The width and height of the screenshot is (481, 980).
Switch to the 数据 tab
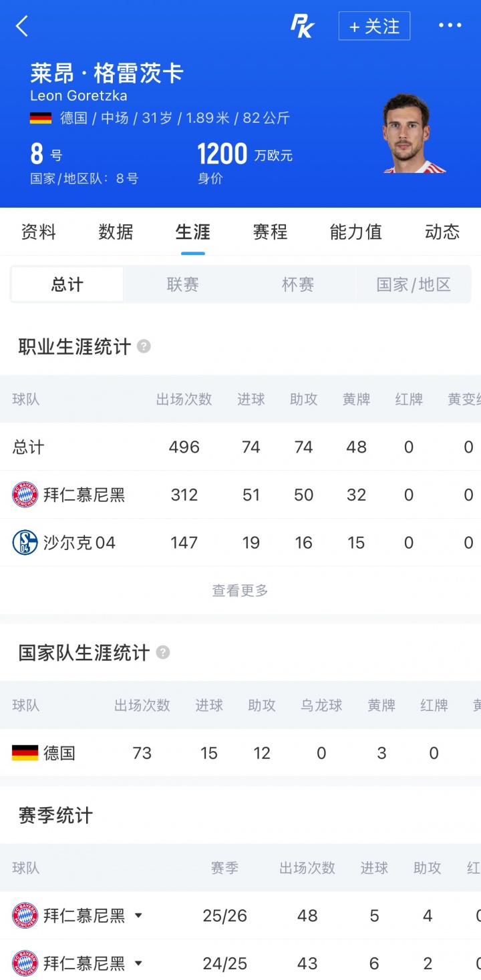coord(116,232)
